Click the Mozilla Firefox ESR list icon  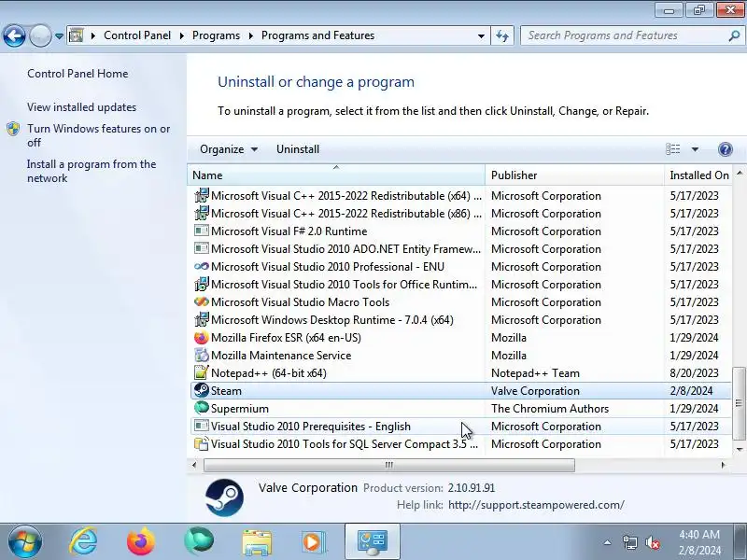tap(202, 338)
